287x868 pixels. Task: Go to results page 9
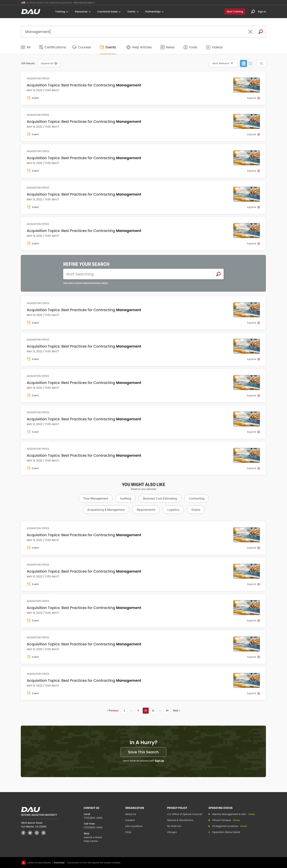[138, 710]
